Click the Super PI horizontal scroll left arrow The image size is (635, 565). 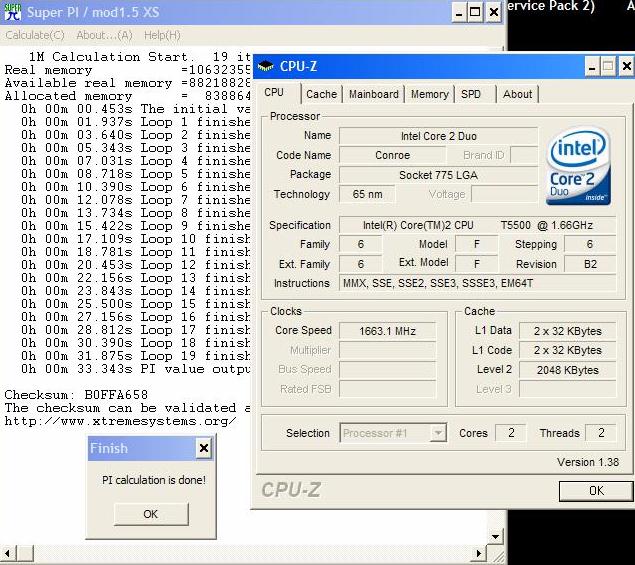coord(8,553)
